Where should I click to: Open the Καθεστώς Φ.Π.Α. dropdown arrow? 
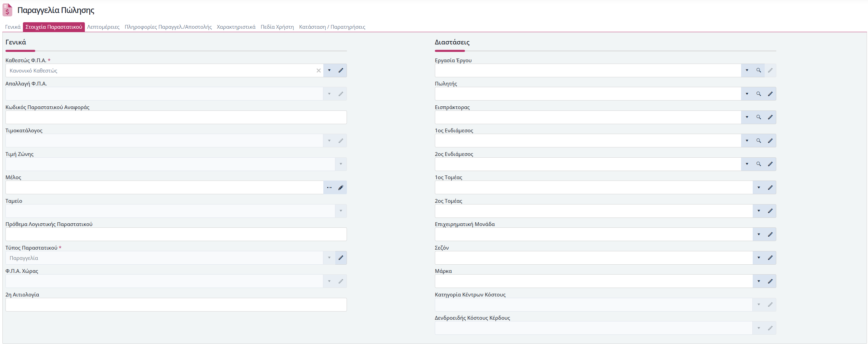pos(329,70)
